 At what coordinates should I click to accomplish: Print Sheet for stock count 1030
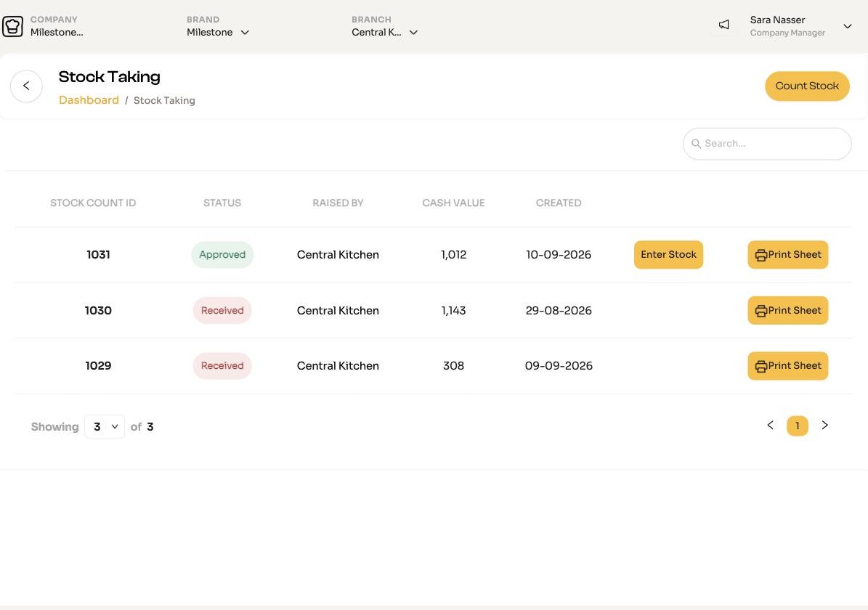tap(787, 311)
